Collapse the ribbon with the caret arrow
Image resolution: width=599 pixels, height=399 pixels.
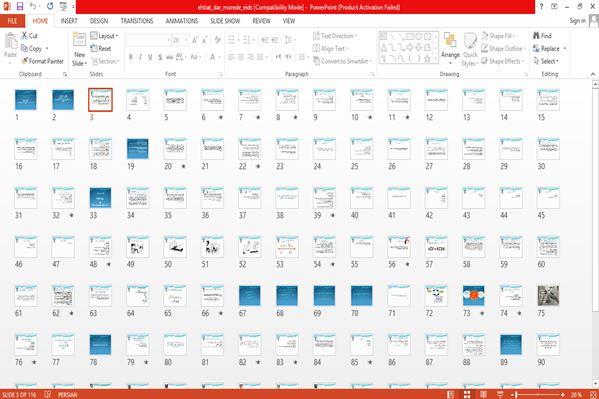(x=593, y=74)
